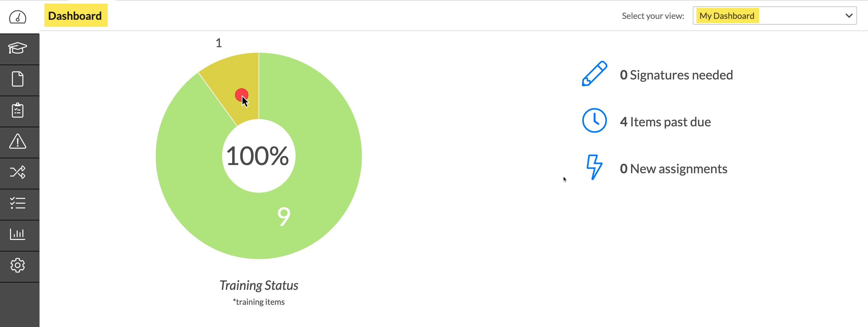Click the lightning bolt assignments icon
The height and width of the screenshot is (327, 868).
tap(594, 167)
